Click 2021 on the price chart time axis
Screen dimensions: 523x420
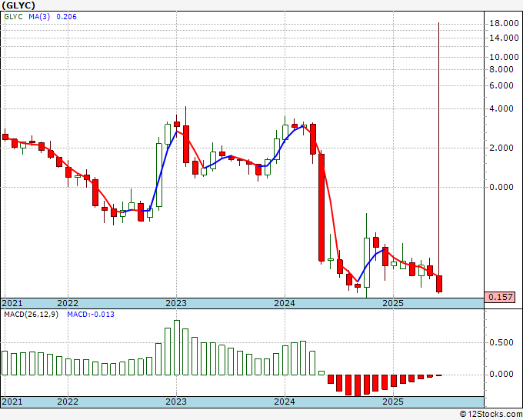tap(12, 303)
